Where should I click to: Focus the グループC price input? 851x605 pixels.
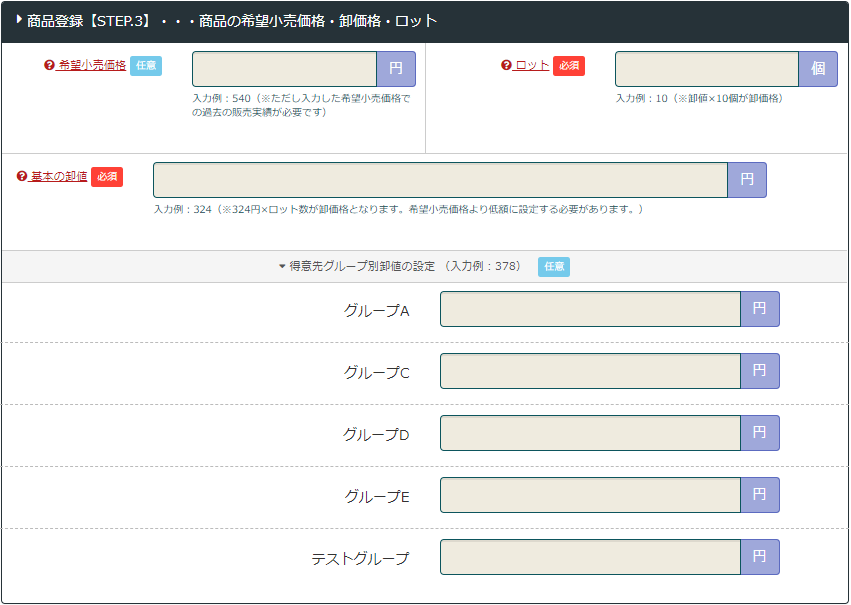(x=590, y=371)
